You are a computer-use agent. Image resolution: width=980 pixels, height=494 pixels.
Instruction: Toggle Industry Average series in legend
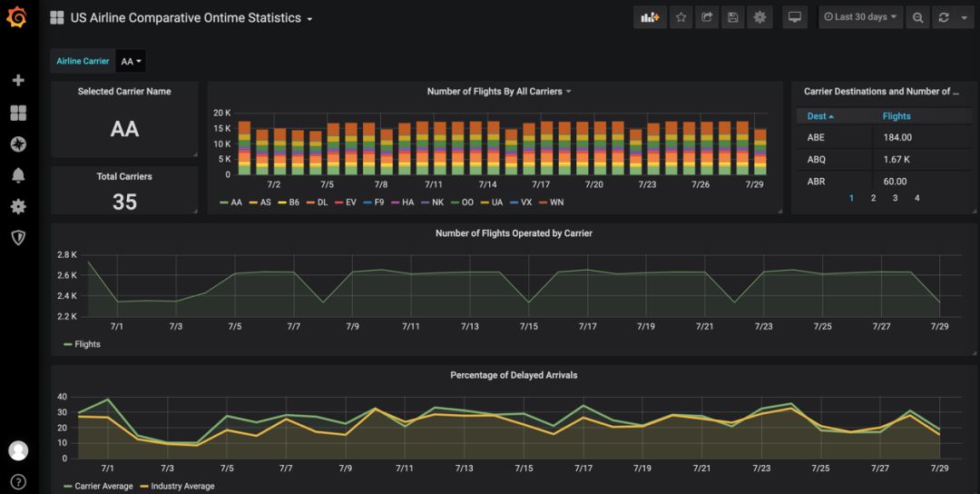coord(176,486)
